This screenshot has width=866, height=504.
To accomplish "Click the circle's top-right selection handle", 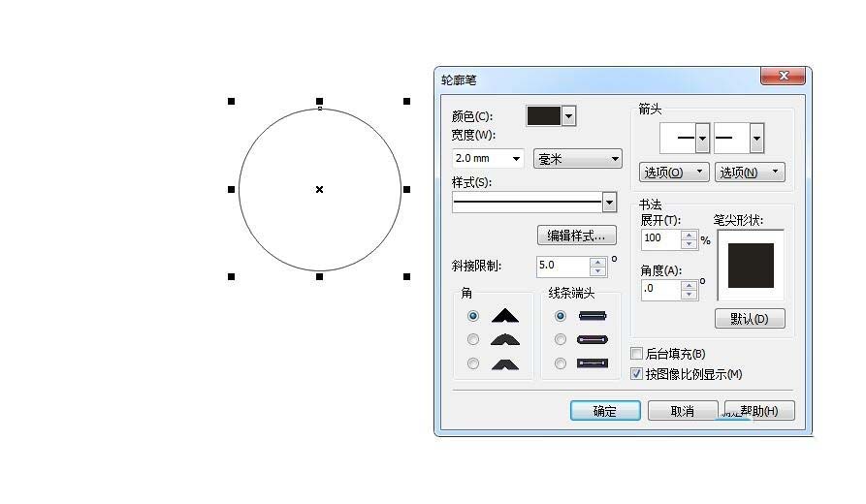I will [x=406, y=101].
